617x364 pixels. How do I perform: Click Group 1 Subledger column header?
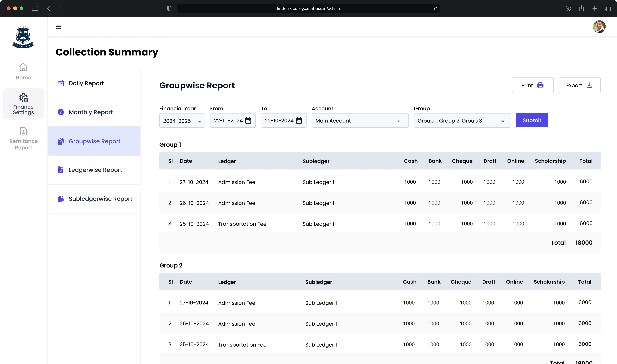coord(316,161)
